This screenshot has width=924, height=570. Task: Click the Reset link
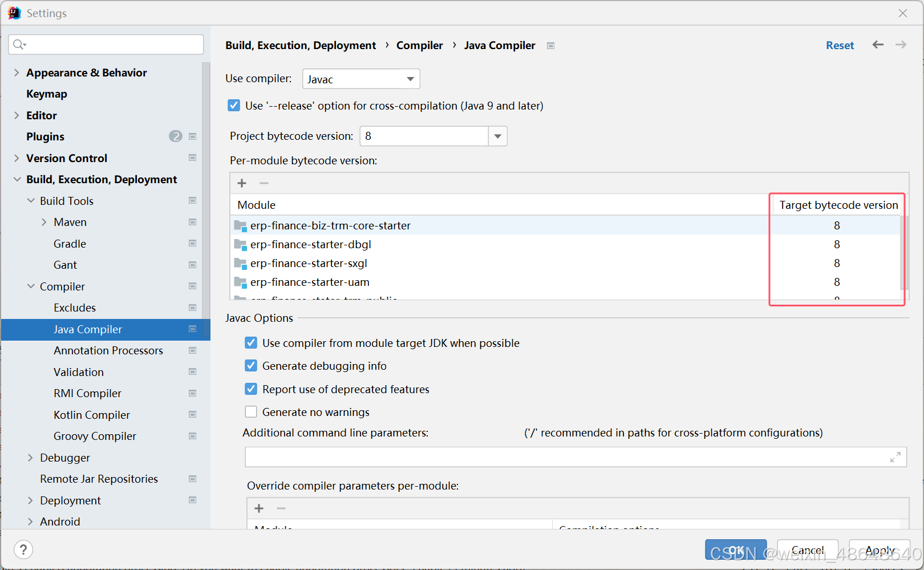coord(840,45)
